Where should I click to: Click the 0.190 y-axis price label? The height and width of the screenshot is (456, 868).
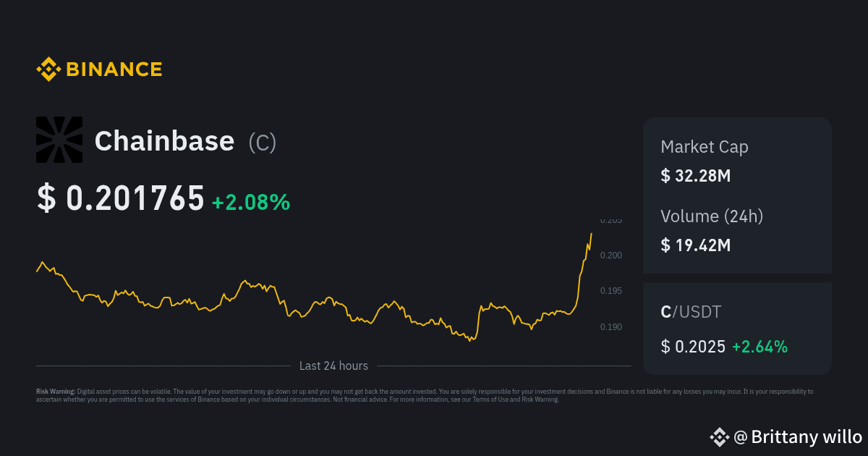(x=610, y=327)
